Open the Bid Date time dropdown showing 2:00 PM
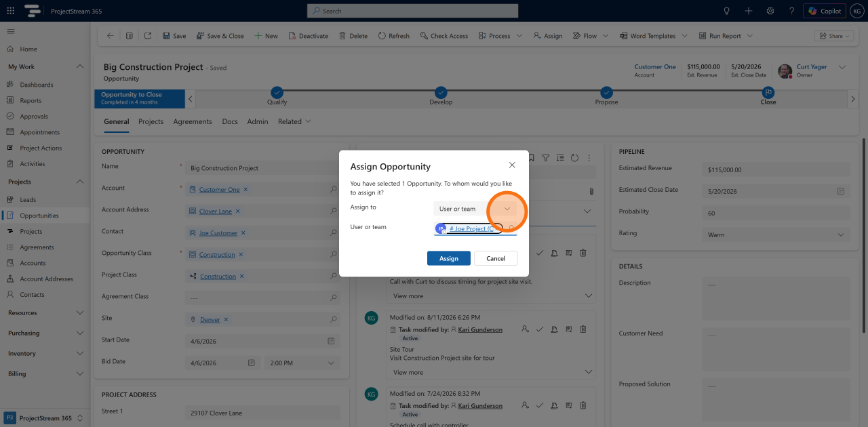The height and width of the screenshot is (427, 868). [301, 363]
